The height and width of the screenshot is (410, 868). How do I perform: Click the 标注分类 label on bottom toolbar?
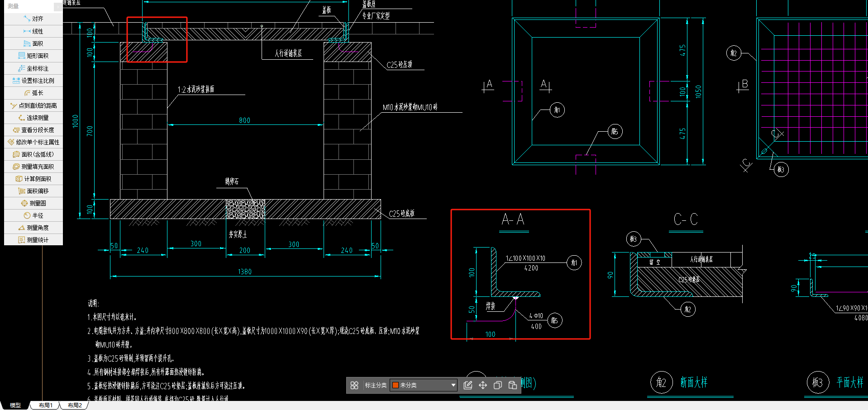376,385
